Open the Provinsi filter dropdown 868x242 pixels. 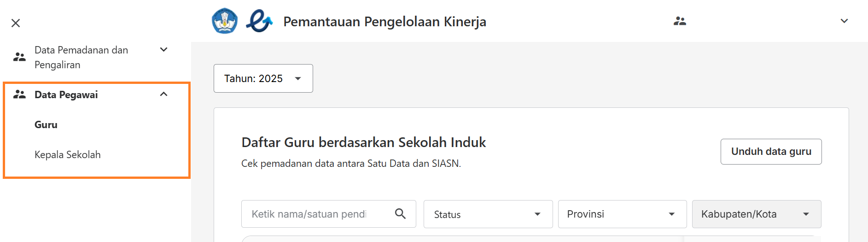623,214
